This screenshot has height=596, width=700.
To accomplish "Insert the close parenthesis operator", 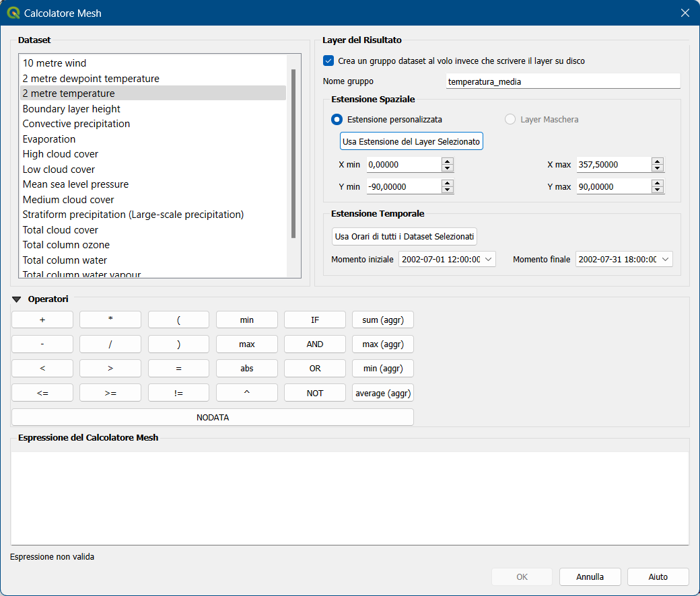I will coord(178,344).
